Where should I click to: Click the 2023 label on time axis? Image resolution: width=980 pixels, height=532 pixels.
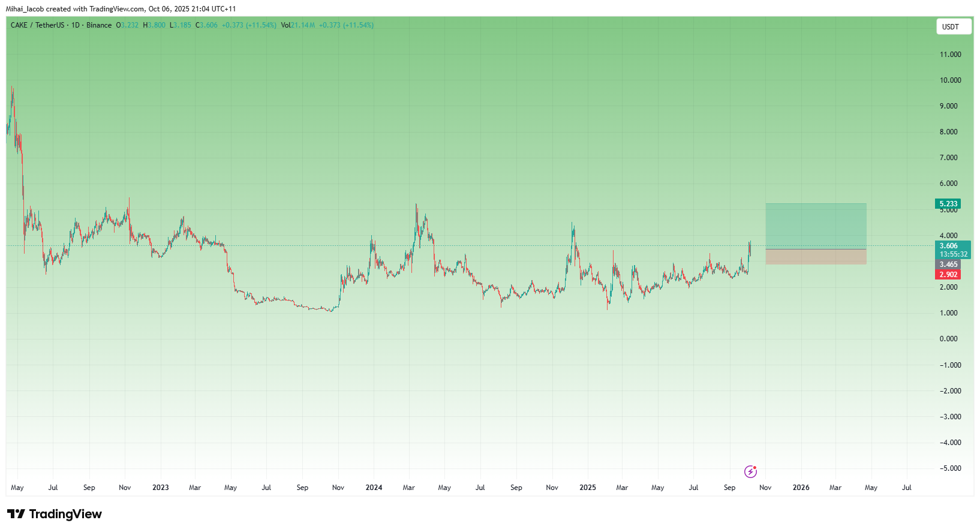tap(160, 488)
